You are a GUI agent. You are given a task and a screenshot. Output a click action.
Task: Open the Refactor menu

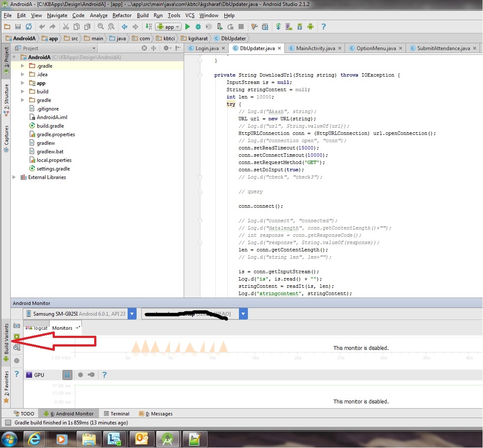click(x=122, y=15)
